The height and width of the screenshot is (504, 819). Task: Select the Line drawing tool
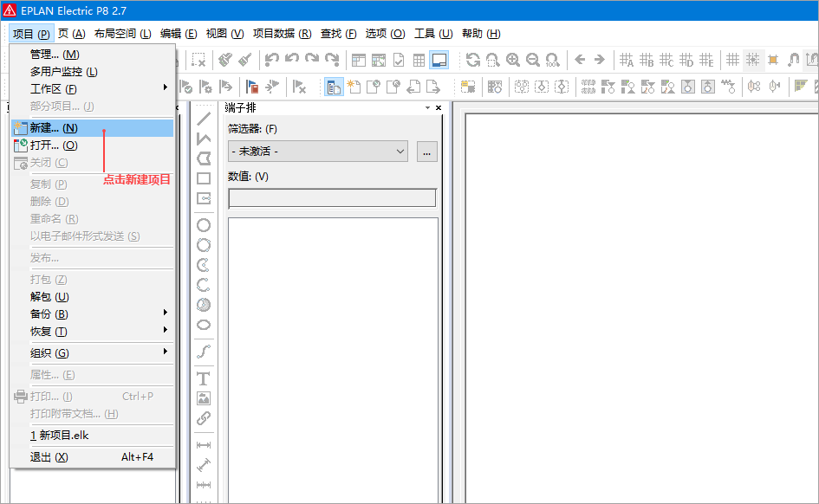(204, 119)
